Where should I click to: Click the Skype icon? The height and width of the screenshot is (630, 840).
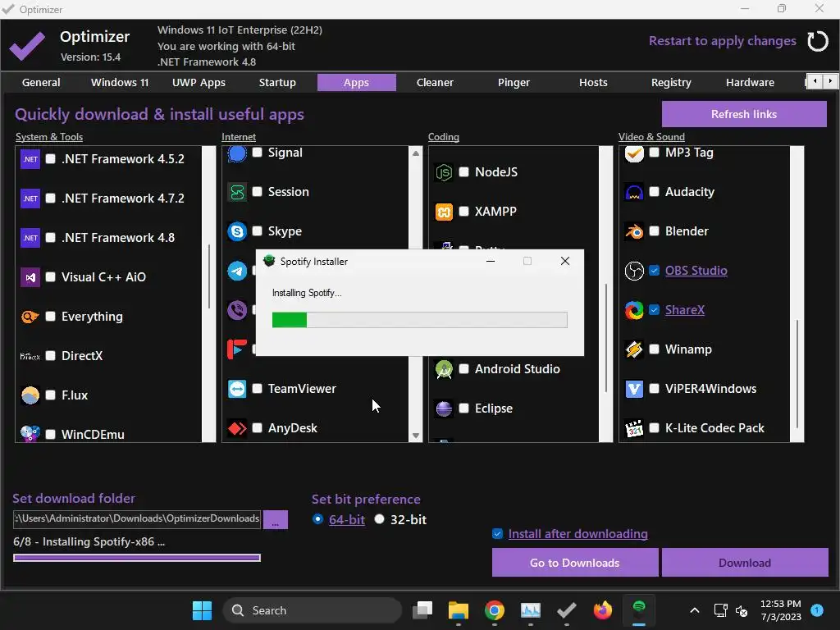[x=237, y=231]
